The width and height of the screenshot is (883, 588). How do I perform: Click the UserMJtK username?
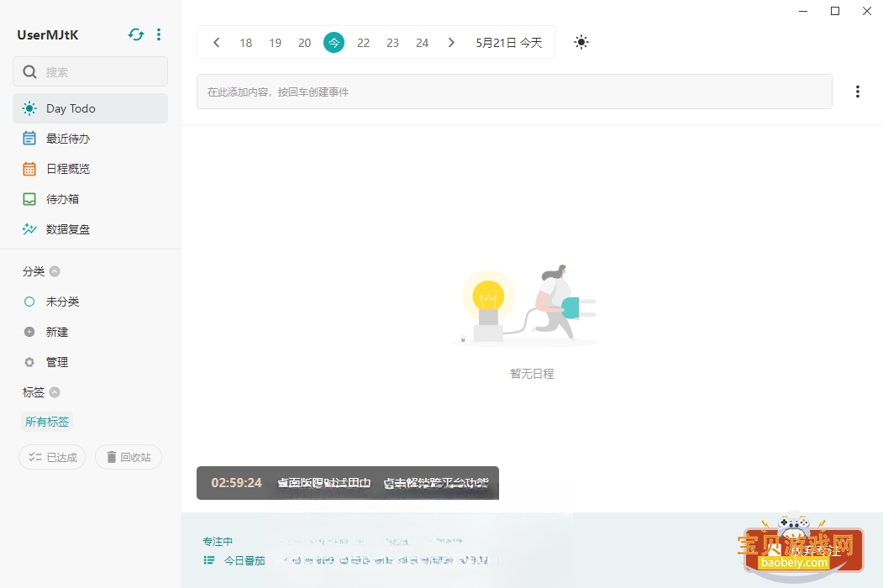coord(48,35)
